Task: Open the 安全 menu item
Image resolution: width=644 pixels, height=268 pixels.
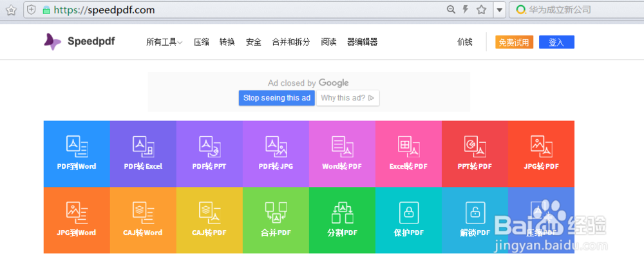Action: tap(253, 42)
